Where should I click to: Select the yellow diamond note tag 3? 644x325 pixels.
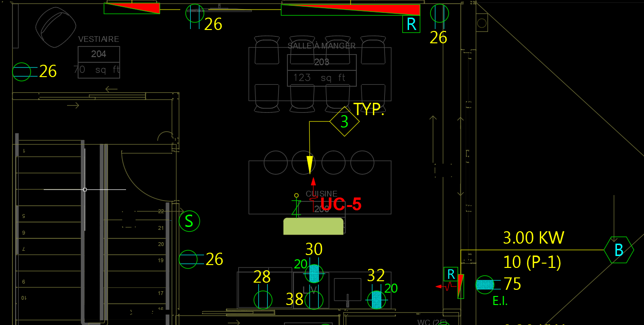coord(344,122)
